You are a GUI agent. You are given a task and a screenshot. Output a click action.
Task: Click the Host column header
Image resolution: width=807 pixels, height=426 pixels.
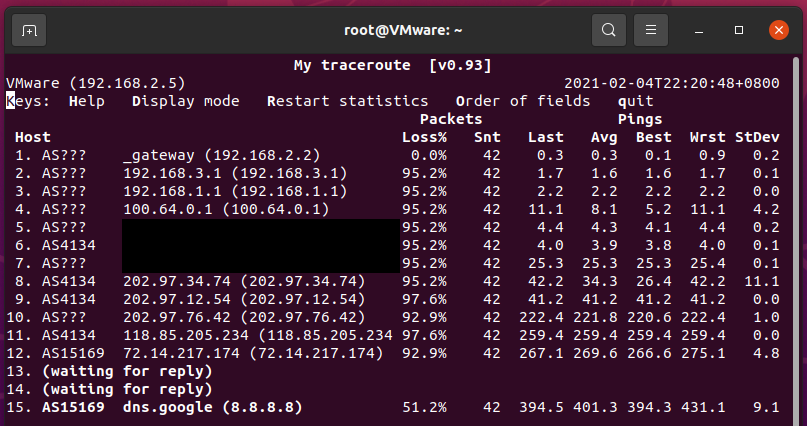point(33,137)
